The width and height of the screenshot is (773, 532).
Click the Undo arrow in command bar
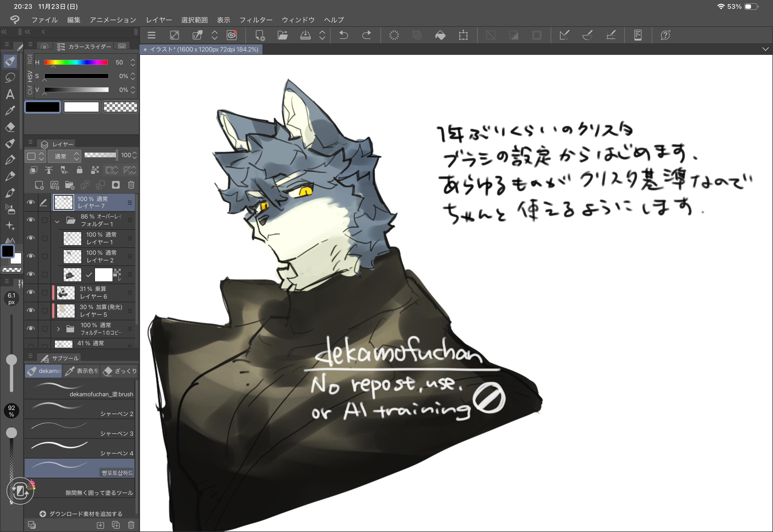(x=344, y=35)
